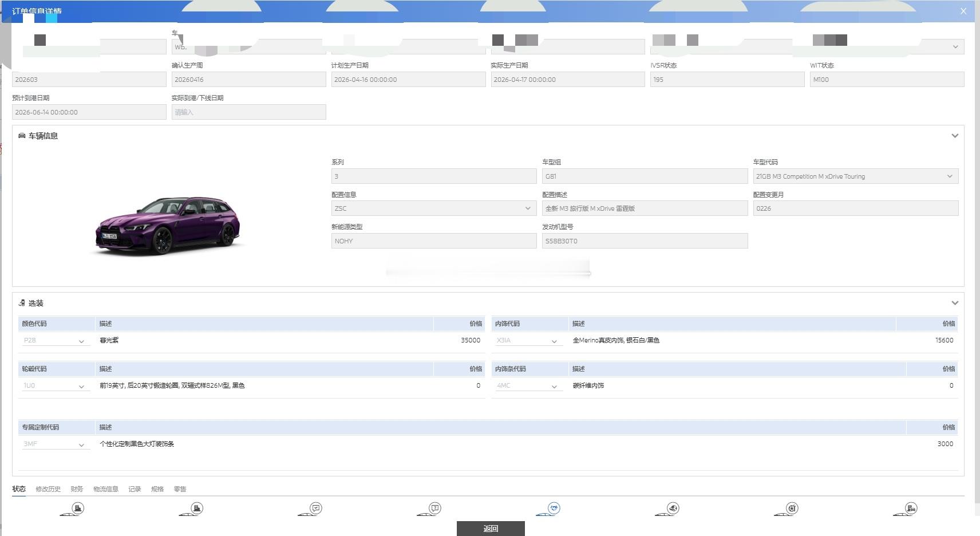This screenshot has height=536, width=980.
Task: Open the 物流信息 tab
Action: pos(106,489)
